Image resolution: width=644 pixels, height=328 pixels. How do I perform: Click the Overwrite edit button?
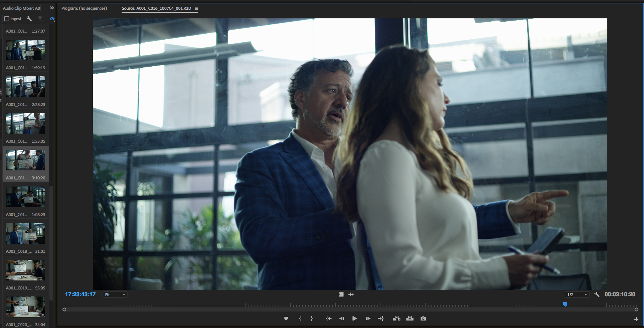tap(410, 319)
